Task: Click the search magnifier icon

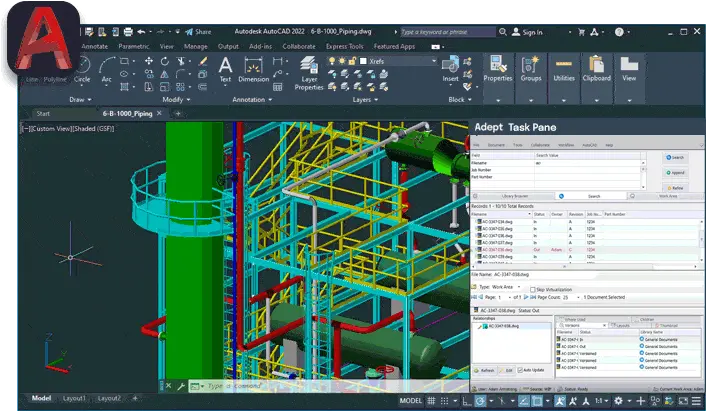Action: [x=503, y=32]
